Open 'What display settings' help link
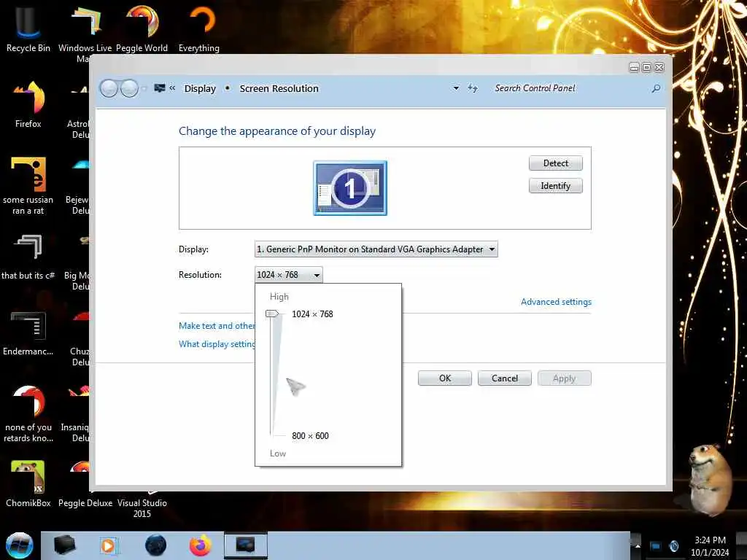 pos(217,344)
